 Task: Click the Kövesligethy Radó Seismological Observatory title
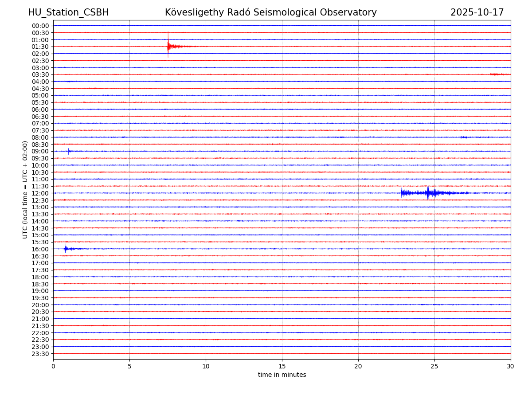pyautogui.click(x=270, y=12)
